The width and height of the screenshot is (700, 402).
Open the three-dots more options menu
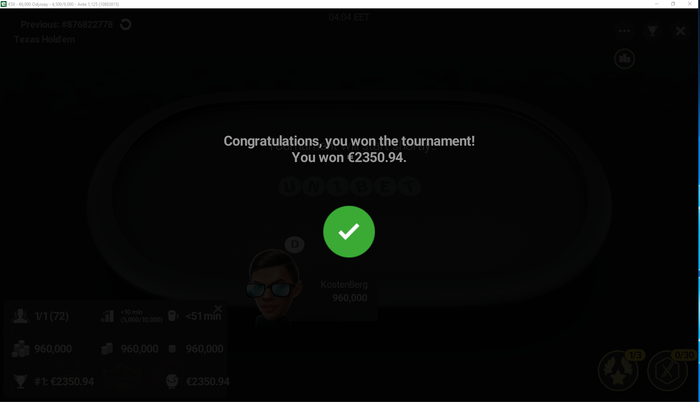[624, 31]
